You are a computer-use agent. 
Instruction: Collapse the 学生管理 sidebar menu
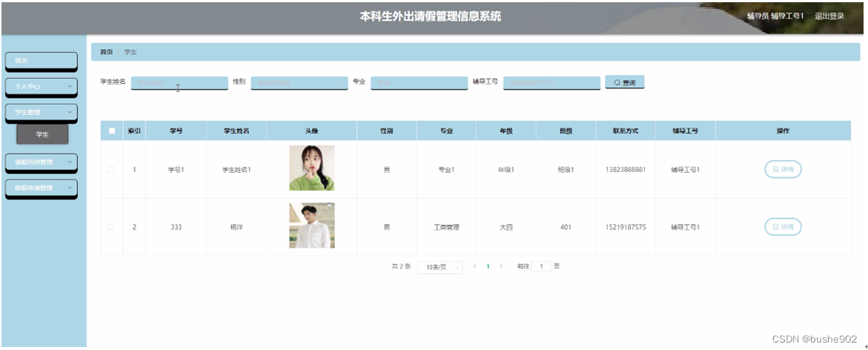click(42, 113)
